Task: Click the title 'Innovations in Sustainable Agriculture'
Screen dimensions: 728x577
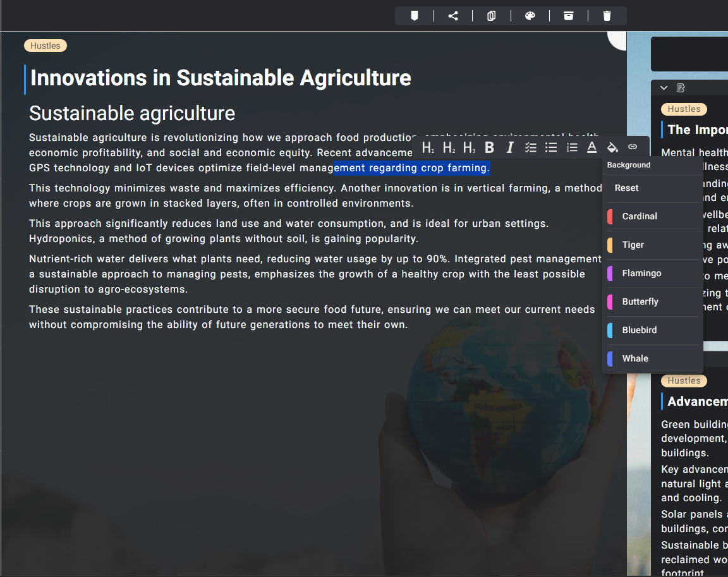Action: pyautogui.click(x=221, y=78)
